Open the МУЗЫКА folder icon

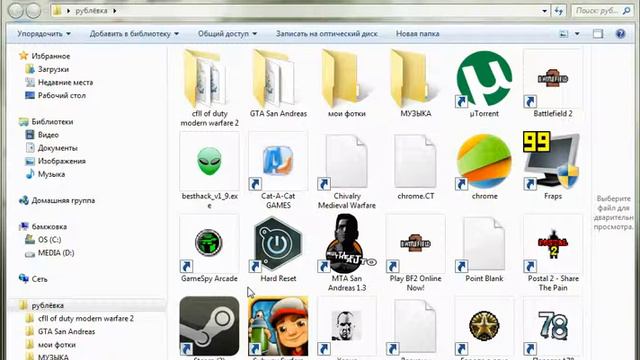(x=416, y=80)
